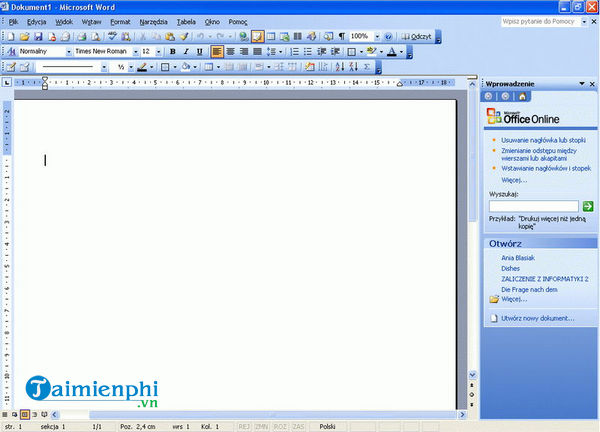Viewport: 600px width, 432px height.
Task: Click the Open folder icon
Action: 25,36
